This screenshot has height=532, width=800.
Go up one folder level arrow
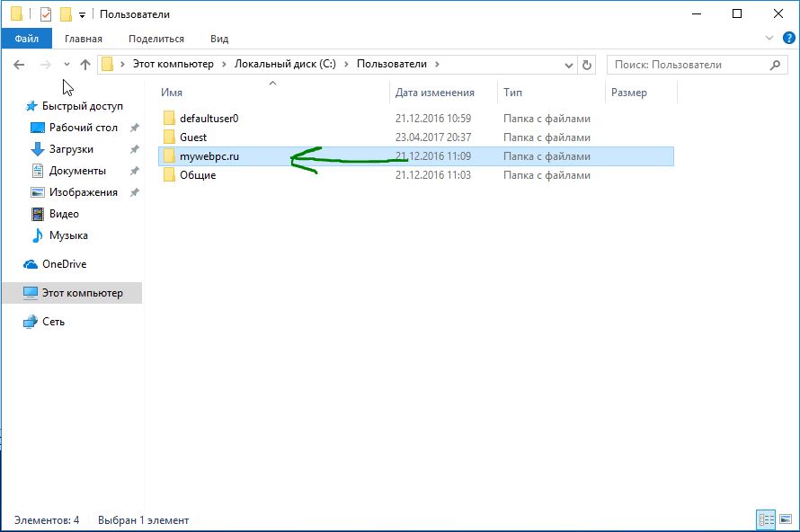pyautogui.click(x=85, y=65)
